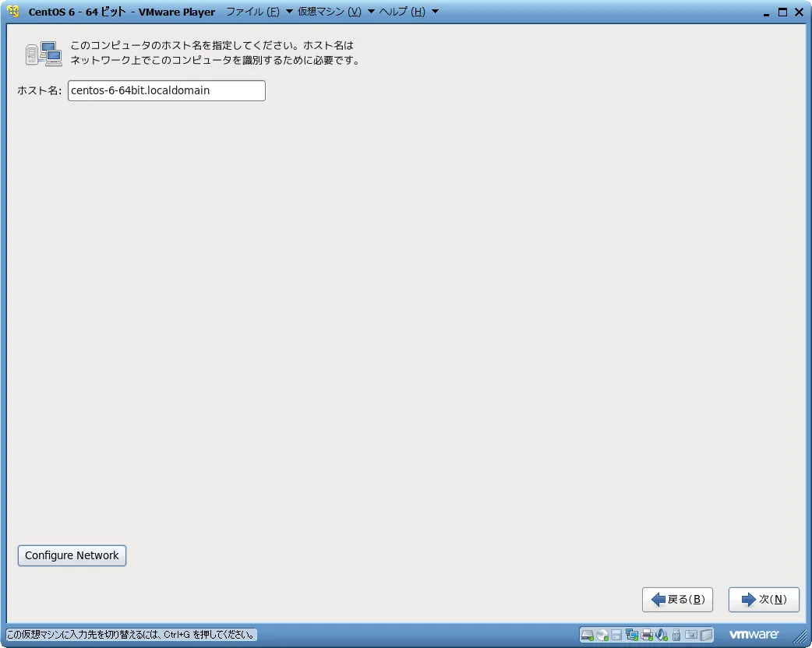Click the webcam device status icon
The image size is (812, 648).
[692, 635]
